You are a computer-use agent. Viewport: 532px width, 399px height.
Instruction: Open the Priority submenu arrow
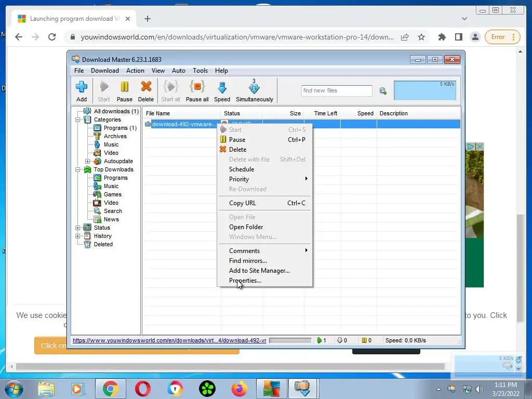(x=306, y=179)
